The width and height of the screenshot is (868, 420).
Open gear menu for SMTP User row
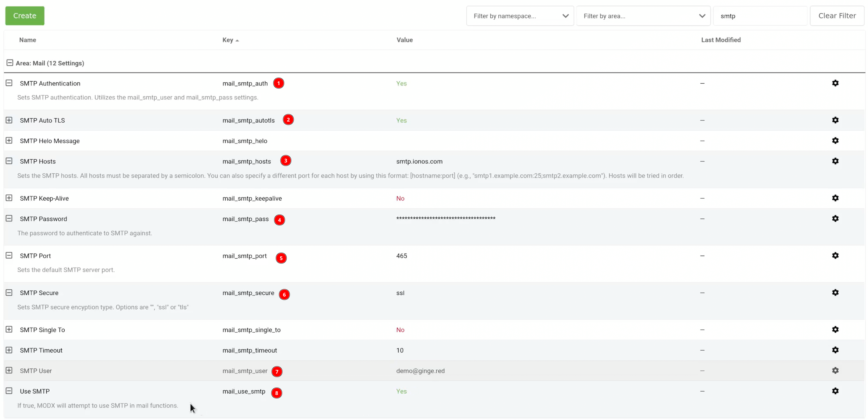(x=835, y=370)
